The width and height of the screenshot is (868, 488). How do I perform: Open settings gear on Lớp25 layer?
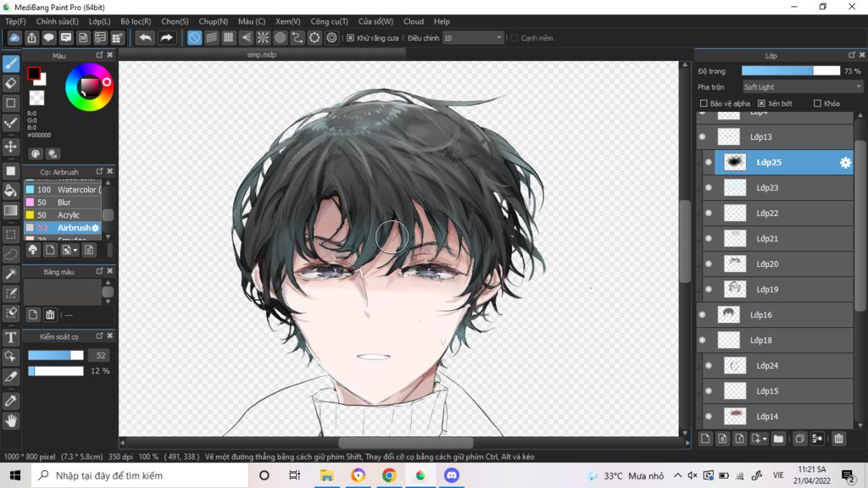[845, 163]
